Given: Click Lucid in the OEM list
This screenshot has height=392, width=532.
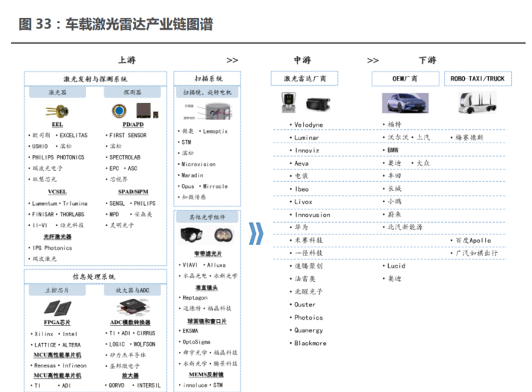Looking at the screenshot, I should [x=396, y=266].
